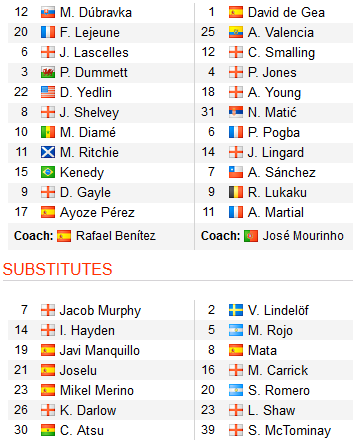
Task: Open M. Carrick substitute entry
Action: 278,370
